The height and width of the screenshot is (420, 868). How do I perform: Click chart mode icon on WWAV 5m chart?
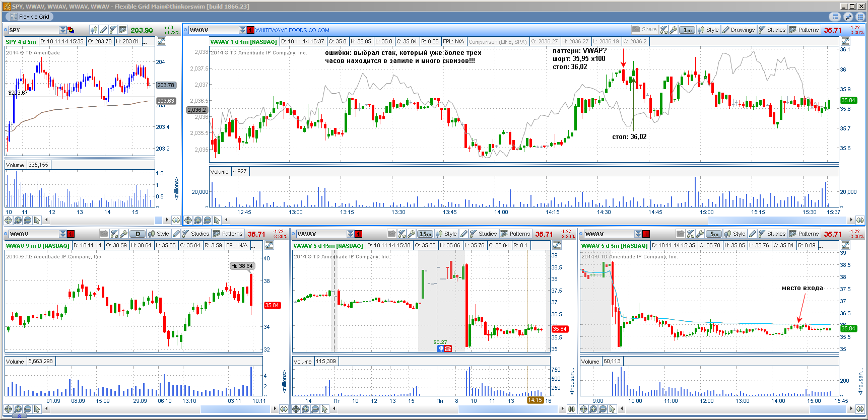(x=845, y=245)
